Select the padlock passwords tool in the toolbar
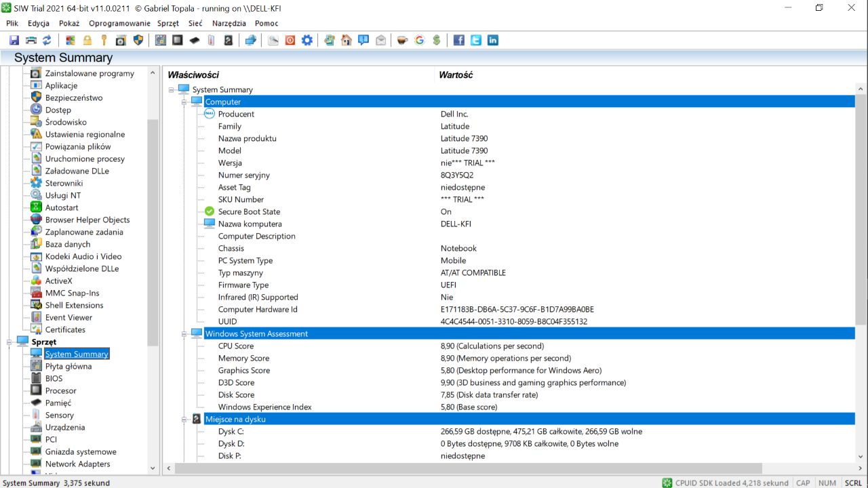 click(x=87, y=40)
